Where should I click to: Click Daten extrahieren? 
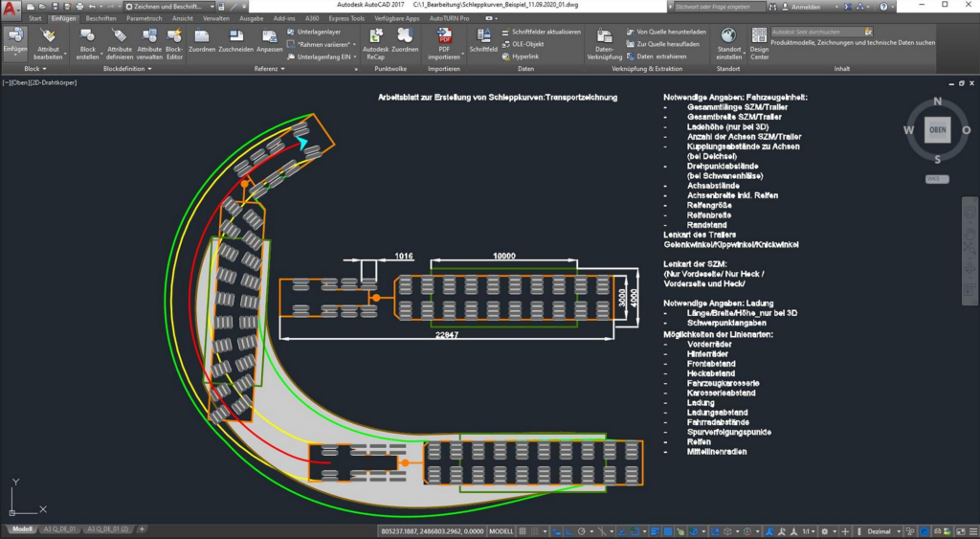657,56
